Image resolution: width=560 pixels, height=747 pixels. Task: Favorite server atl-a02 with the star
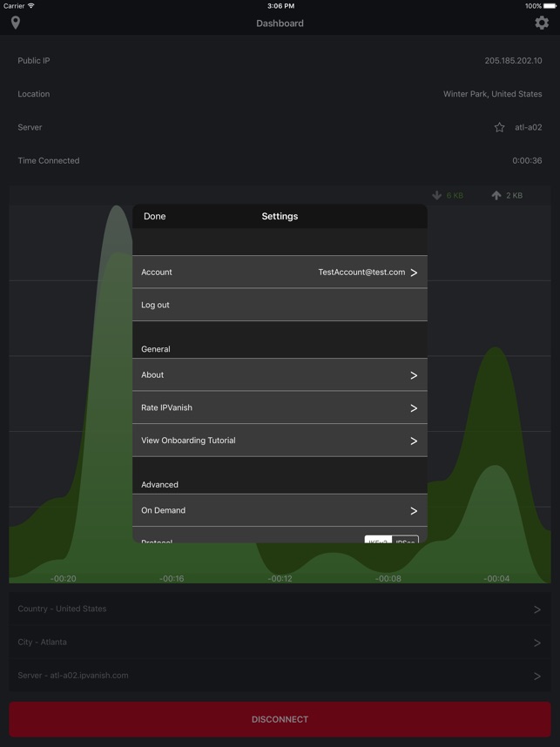499,127
